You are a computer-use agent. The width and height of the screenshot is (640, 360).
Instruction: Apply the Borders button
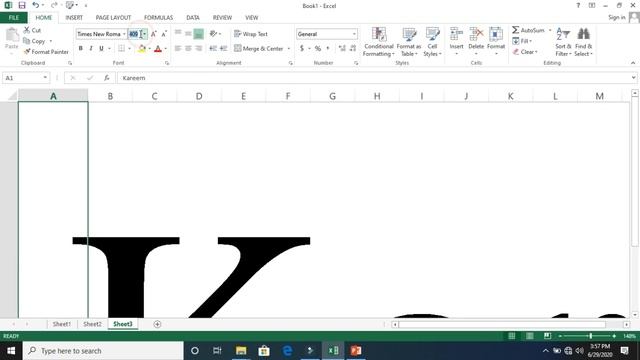click(x=122, y=49)
